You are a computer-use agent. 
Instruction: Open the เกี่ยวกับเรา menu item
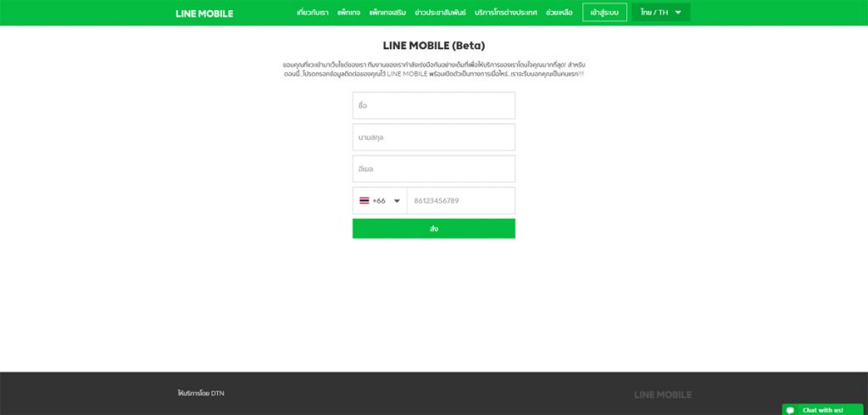313,12
